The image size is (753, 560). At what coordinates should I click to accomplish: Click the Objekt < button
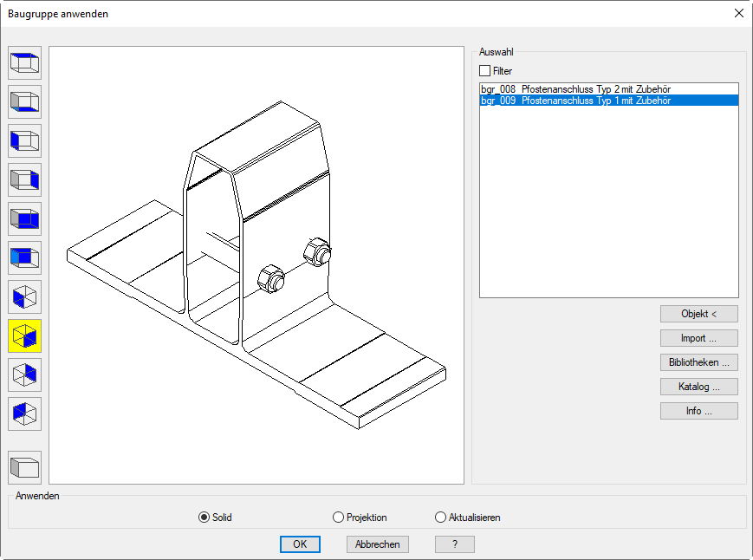698,314
